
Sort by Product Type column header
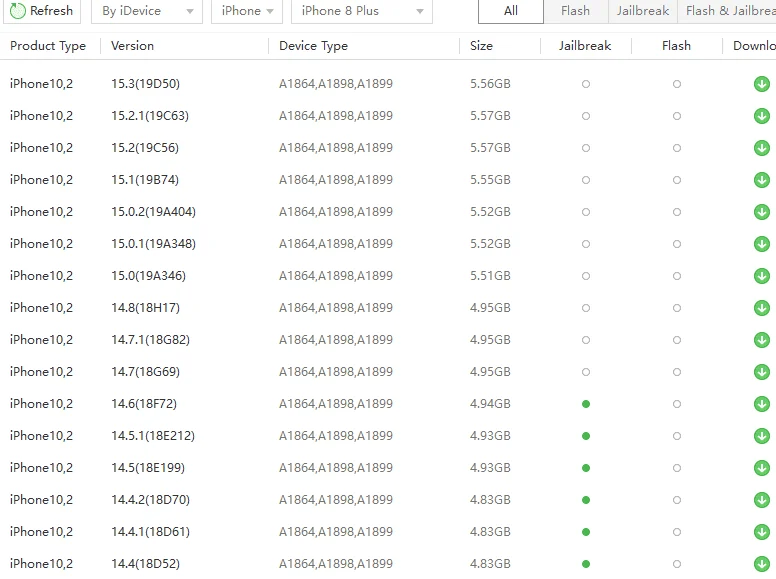pyautogui.click(x=48, y=46)
